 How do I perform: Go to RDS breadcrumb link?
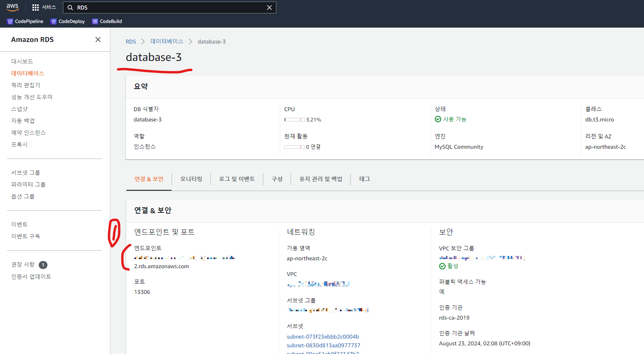click(x=131, y=42)
